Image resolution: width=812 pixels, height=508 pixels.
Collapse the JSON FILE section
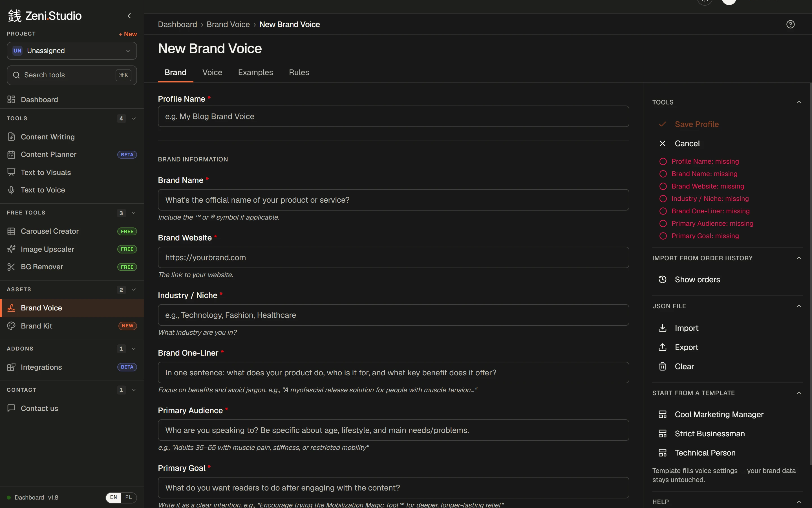[799, 306]
